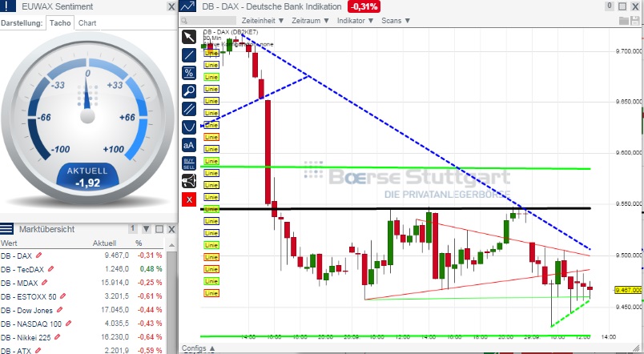Open the DB - DAX instrument link
Viewport: 644px width, 354px height.
[x=17, y=255]
